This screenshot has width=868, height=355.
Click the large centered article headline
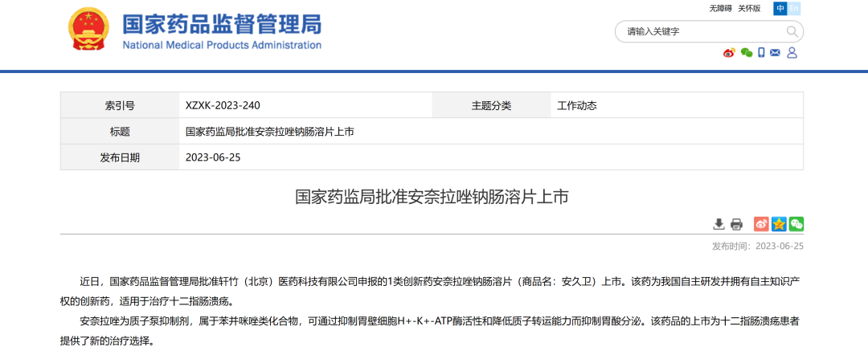(x=432, y=198)
